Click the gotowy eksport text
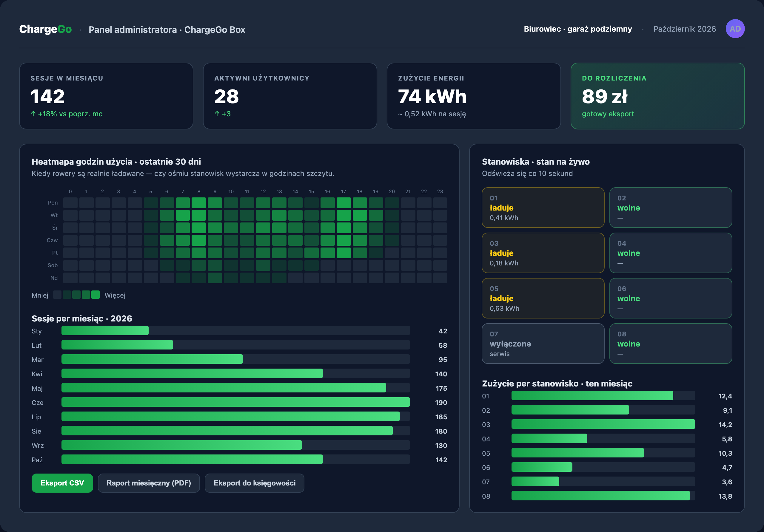 point(608,114)
